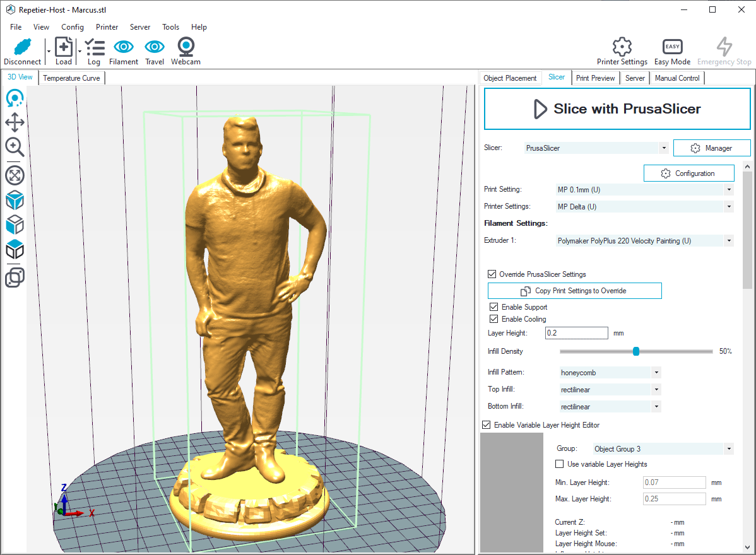Fit the printer into view
Viewport: 756px width, 555px height.
click(15, 175)
